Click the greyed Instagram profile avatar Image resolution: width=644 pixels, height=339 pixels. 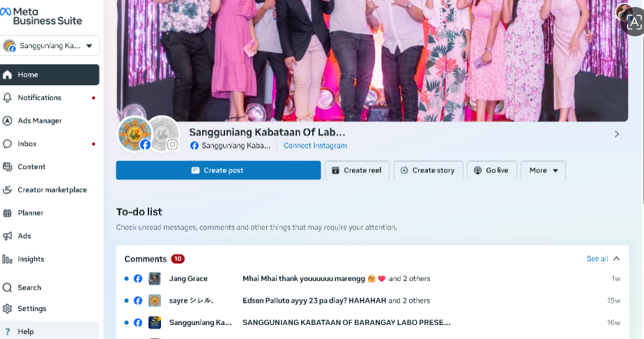(x=164, y=134)
